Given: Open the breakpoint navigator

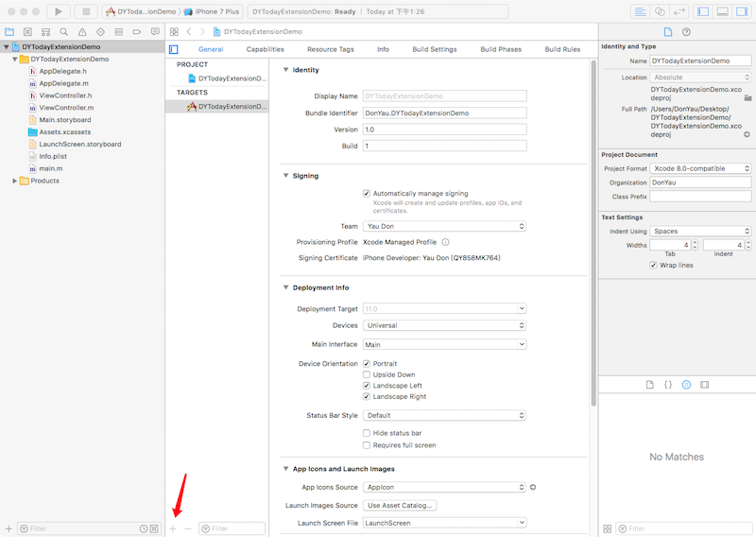Looking at the screenshot, I should click(137, 32).
